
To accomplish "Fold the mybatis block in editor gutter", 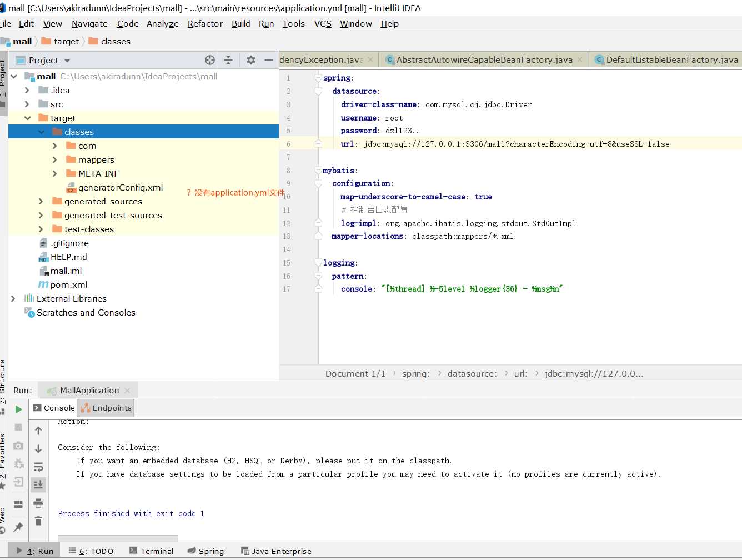I will (318, 170).
